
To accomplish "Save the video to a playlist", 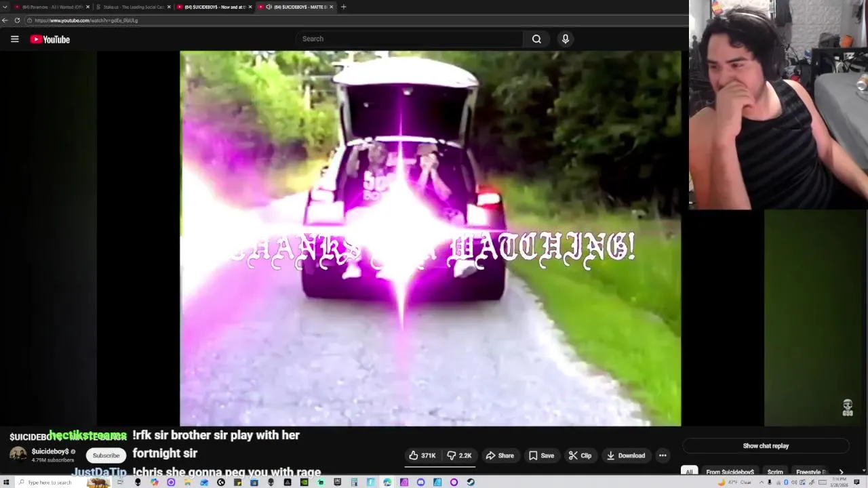I will click(541, 455).
